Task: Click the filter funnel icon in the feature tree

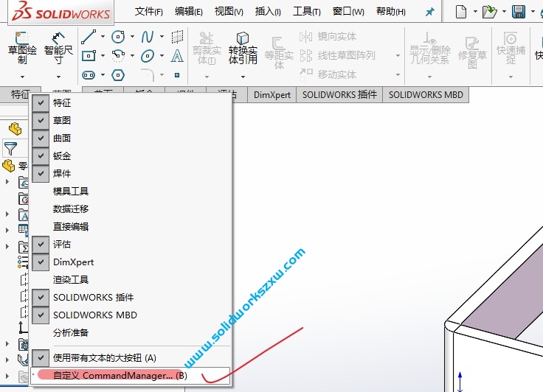Action: [x=10, y=148]
